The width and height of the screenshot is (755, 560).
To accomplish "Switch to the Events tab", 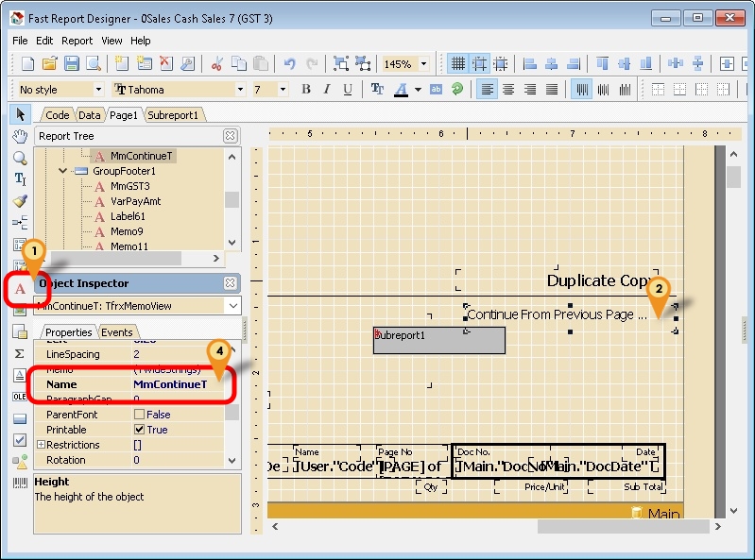I will coord(117,332).
